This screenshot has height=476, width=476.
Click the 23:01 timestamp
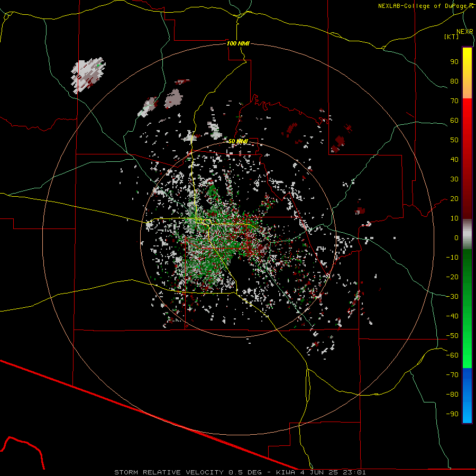pos(354,472)
